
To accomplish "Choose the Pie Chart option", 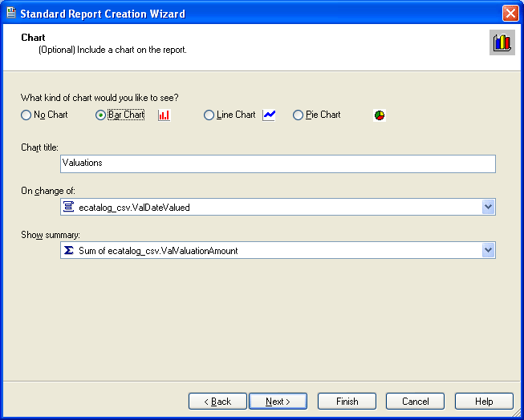I will [x=299, y=115].
